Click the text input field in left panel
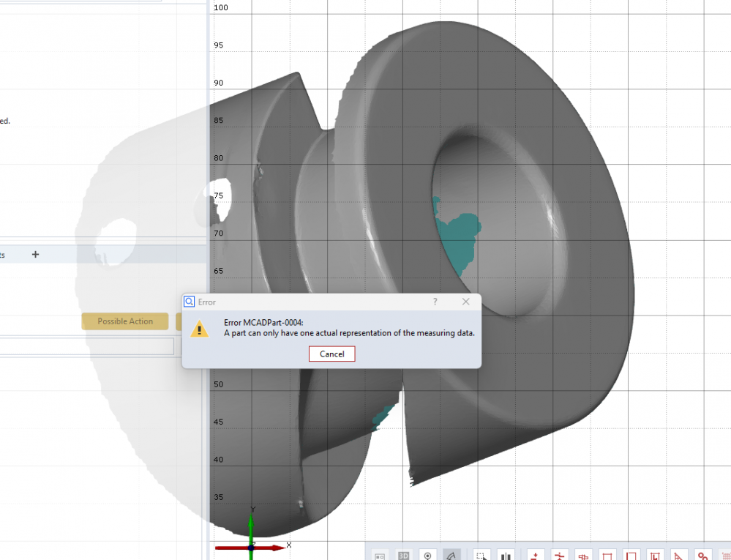 pos(86,346)
